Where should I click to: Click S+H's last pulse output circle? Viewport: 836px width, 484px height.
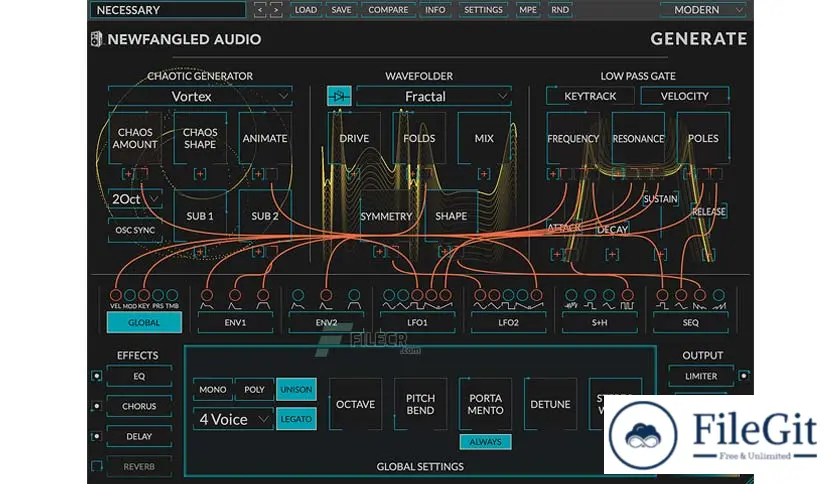(628, 295)
